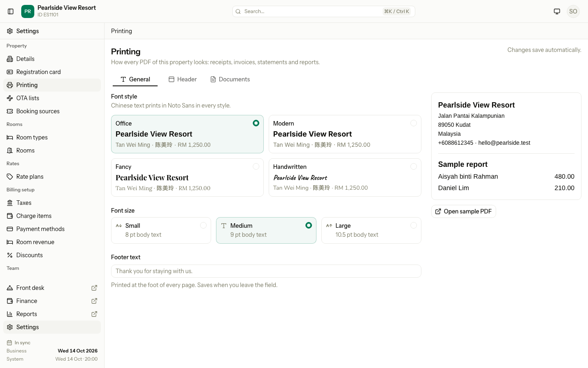Click the Footer text input field

coord(266,271)
